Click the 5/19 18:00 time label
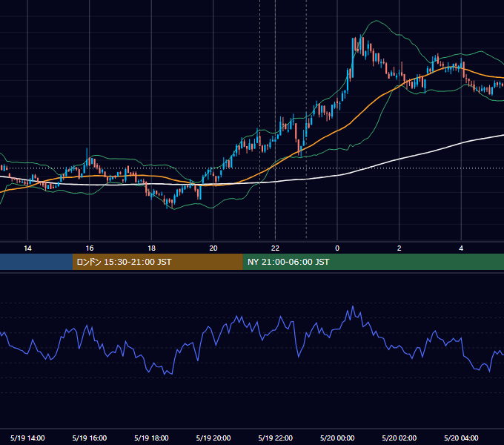The height and width of the screenshot is (445, 504). 151,438
